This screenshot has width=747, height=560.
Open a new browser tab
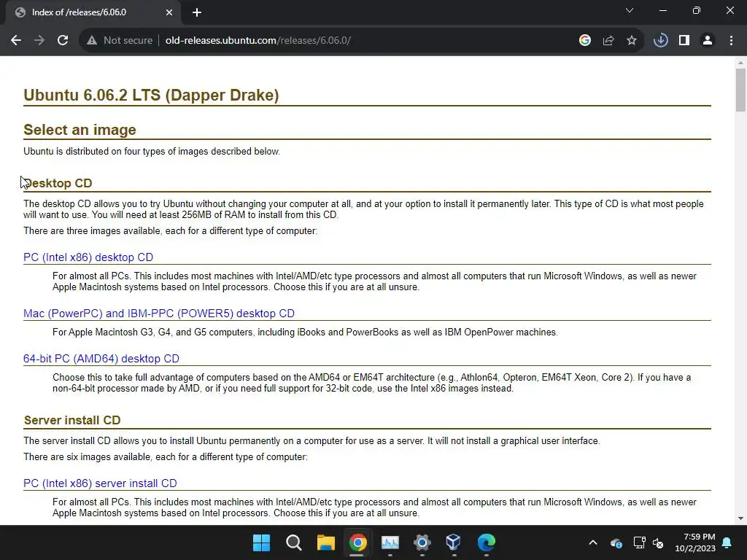(197, 12)
